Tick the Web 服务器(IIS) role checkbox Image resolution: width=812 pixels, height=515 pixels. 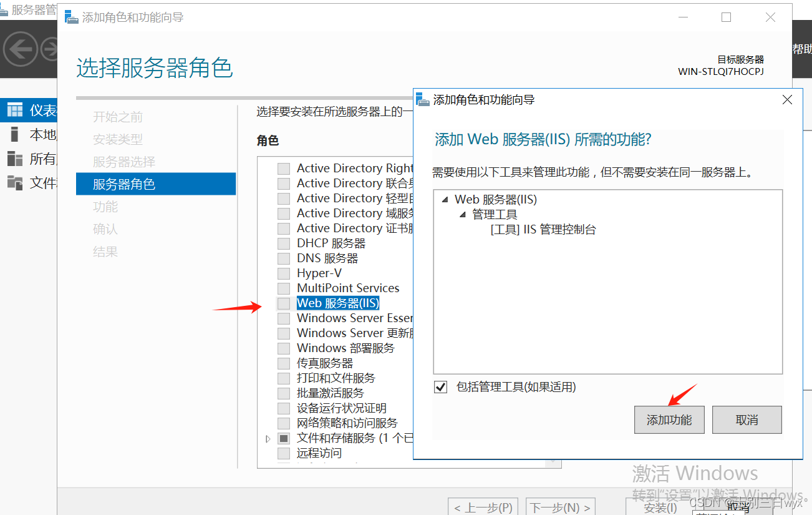(284, 303)
